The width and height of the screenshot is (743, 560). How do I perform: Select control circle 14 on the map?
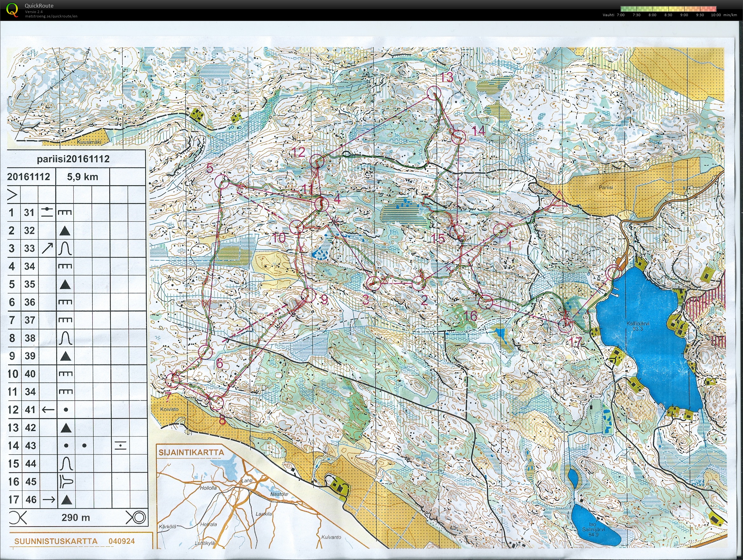click(459, 137)
